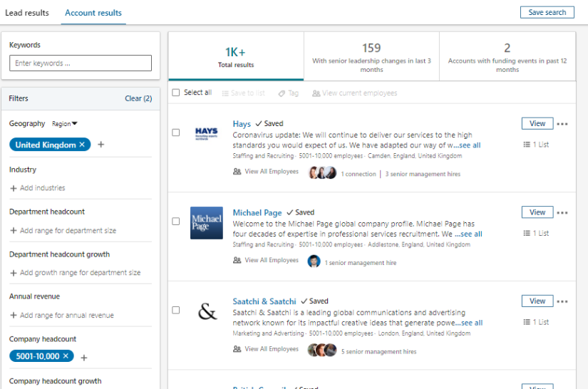Click Saved checkmark next to Saatchi & Saatchi
The width and height of the screenshot is (588, 389).
314,301
